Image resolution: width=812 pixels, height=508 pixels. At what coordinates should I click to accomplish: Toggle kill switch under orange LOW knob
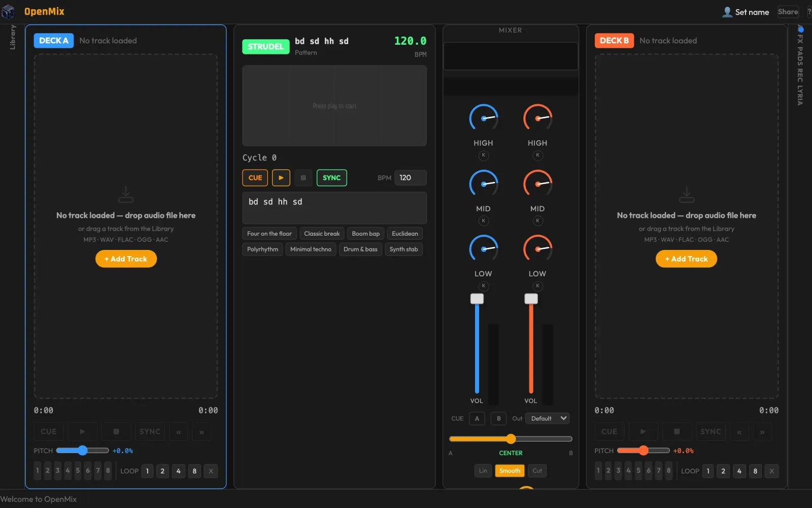tap(538, 286)
